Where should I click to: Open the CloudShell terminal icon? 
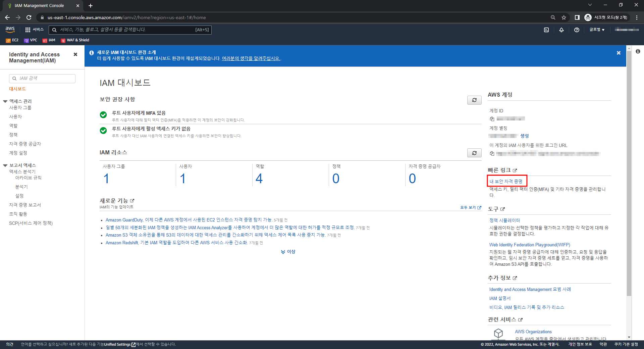tap(546, 30)
